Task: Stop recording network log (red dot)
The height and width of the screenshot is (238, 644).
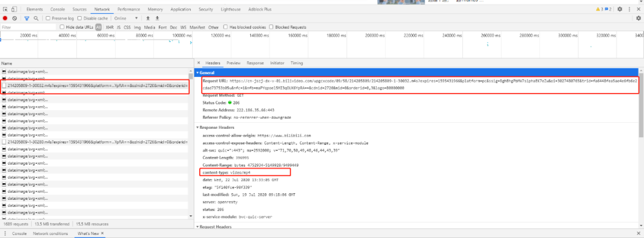Action: tap(5, 18)
